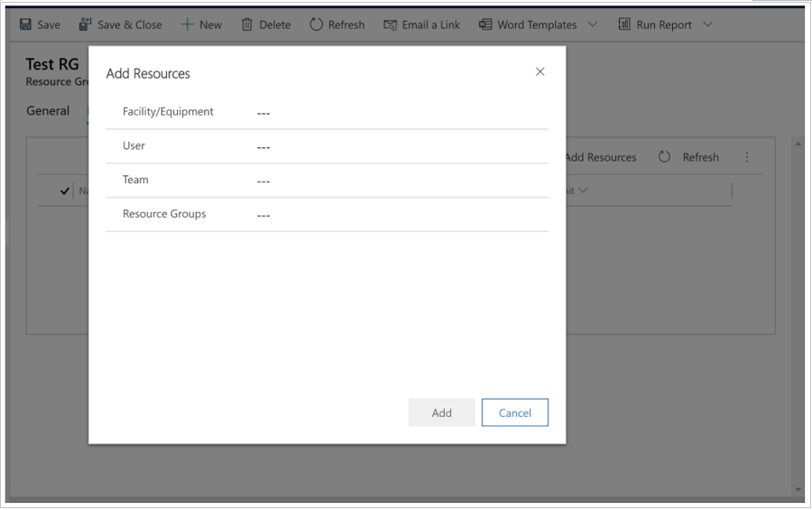Click the top toolbar Refresh label
The width and height of the screenshot is (812, 510).
pos(346,25)
